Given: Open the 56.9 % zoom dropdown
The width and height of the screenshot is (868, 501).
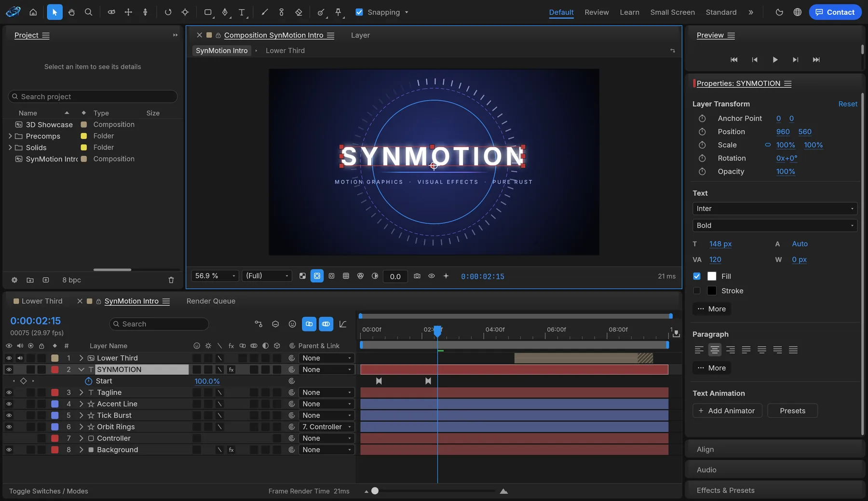Looking at the screenshot, I should click(x=215, y=276).
